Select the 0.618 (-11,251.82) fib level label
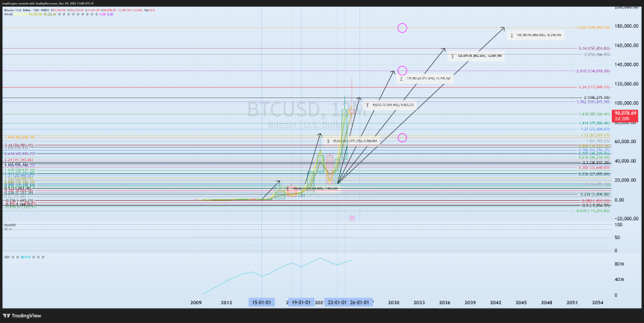The height and width of the screenshot is (323, 644). coord(592,211)
